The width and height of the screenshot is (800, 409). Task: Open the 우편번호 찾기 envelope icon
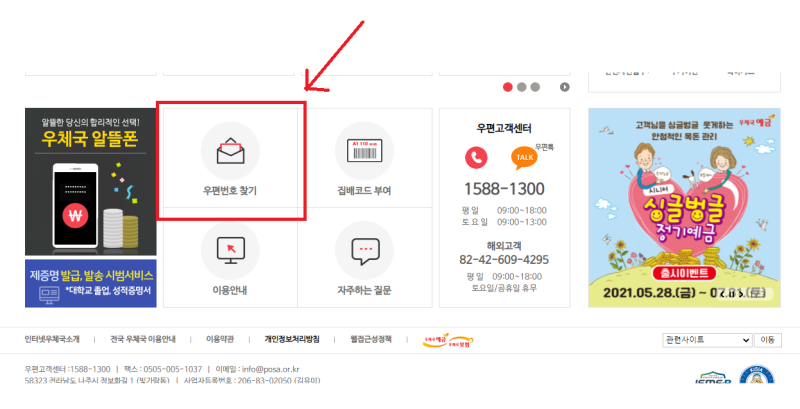[230, 151]
